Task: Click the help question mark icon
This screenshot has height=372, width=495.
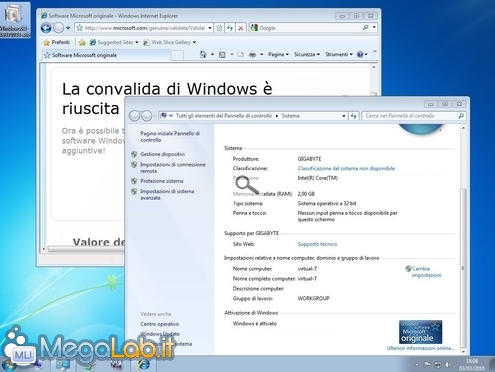Action: [360, 54]
